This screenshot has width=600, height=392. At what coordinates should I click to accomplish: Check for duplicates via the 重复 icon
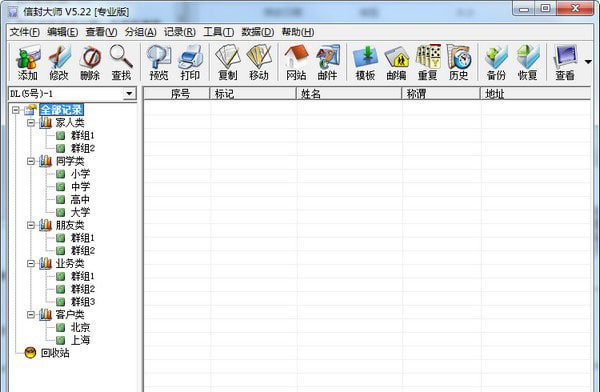[x=428, y=63]
